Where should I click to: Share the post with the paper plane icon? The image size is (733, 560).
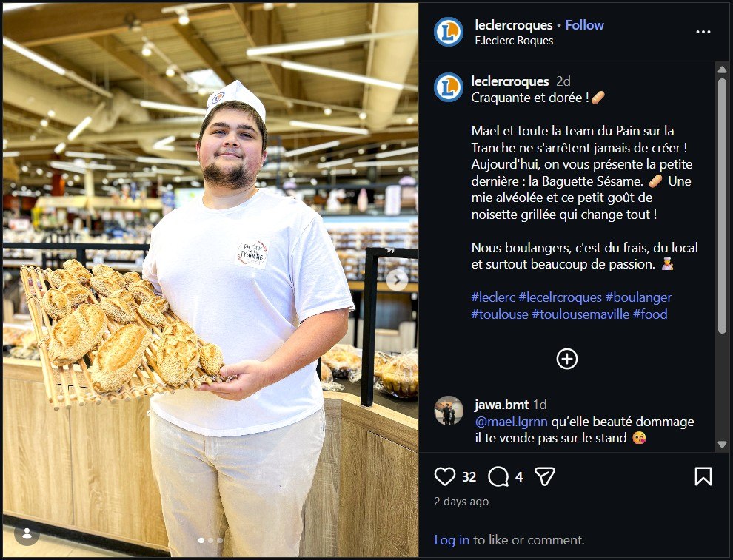tap(545, 476)
